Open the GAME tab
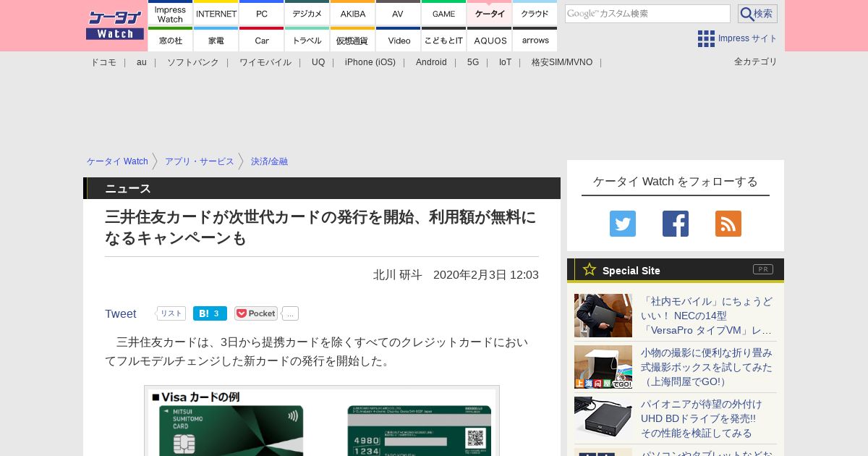This screenshot has height=456, width=868. click(443, 13)
